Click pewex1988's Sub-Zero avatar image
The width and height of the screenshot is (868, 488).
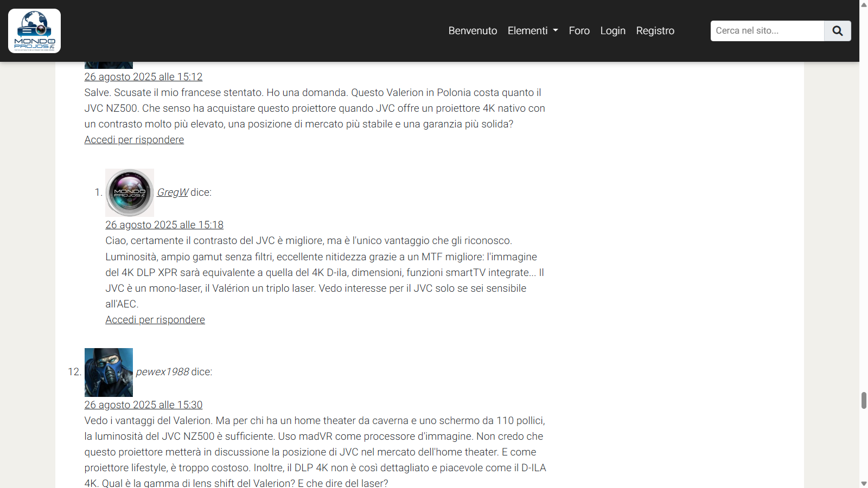point(108,373)
